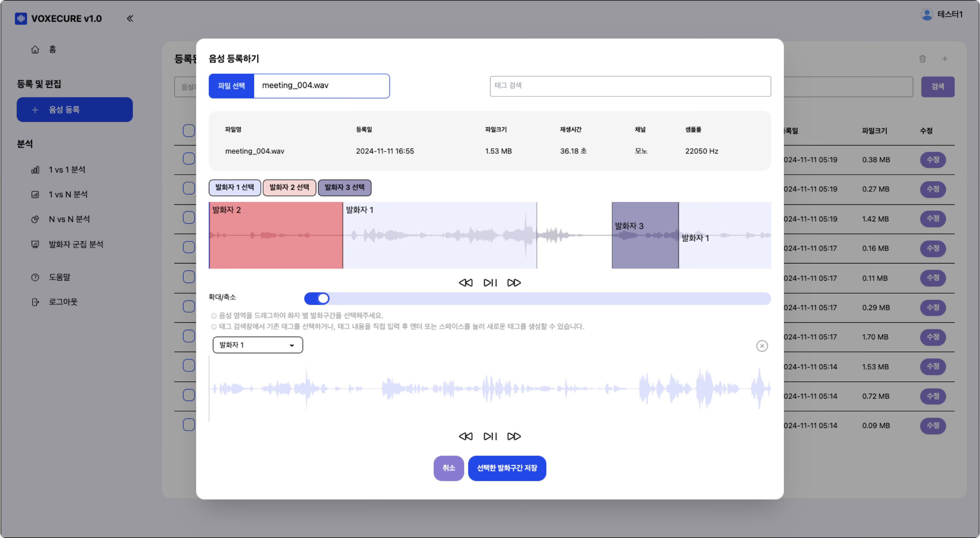Click the trash delete icon
This screenshot has height=538, width=980.
point(922,59)
